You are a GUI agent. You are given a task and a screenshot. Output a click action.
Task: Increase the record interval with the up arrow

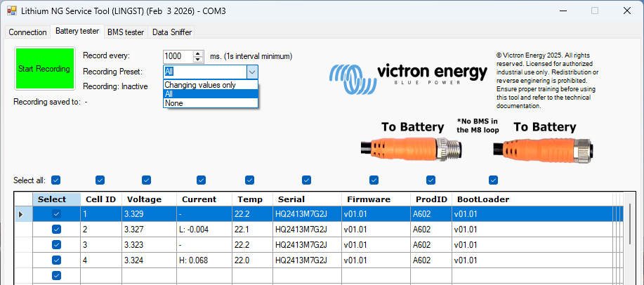(x=198, y=53)
